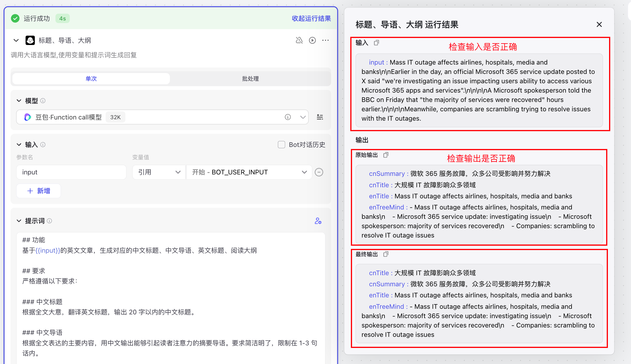
Task: Copy the 原始输出 content
Action: point(386,155)
